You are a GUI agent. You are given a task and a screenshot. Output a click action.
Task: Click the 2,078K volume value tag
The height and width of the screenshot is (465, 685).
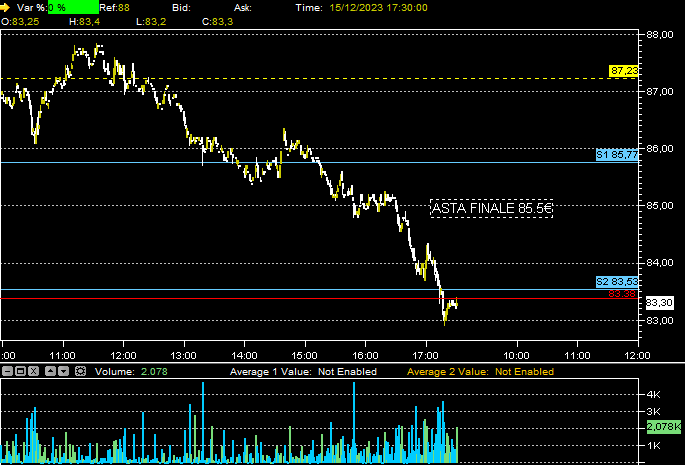pos(662,427)
